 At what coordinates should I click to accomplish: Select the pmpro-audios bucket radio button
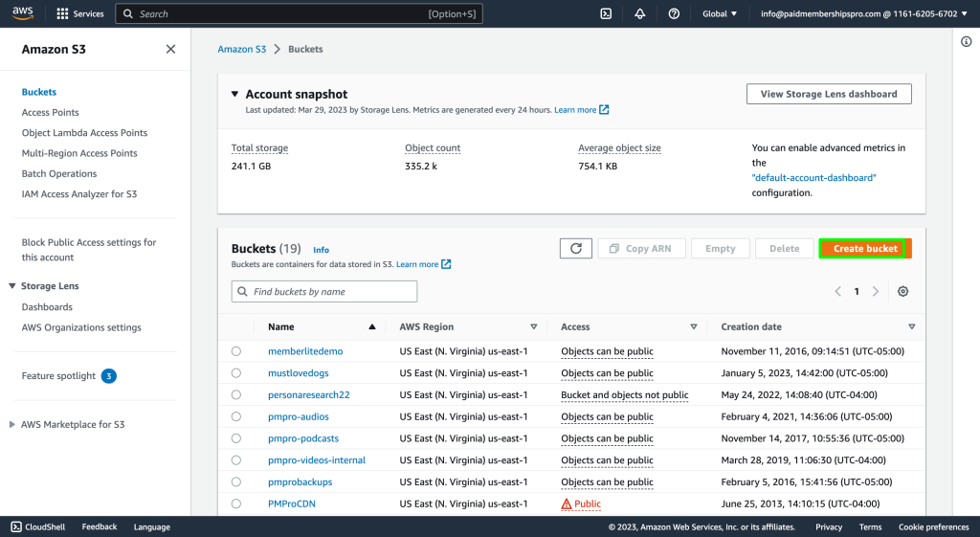click(235, 416)
